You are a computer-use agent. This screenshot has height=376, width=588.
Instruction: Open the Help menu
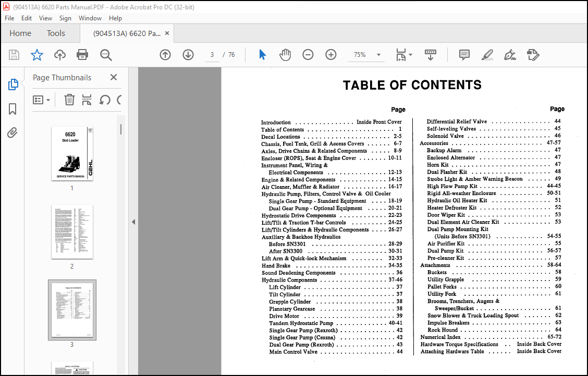[115, 18]
